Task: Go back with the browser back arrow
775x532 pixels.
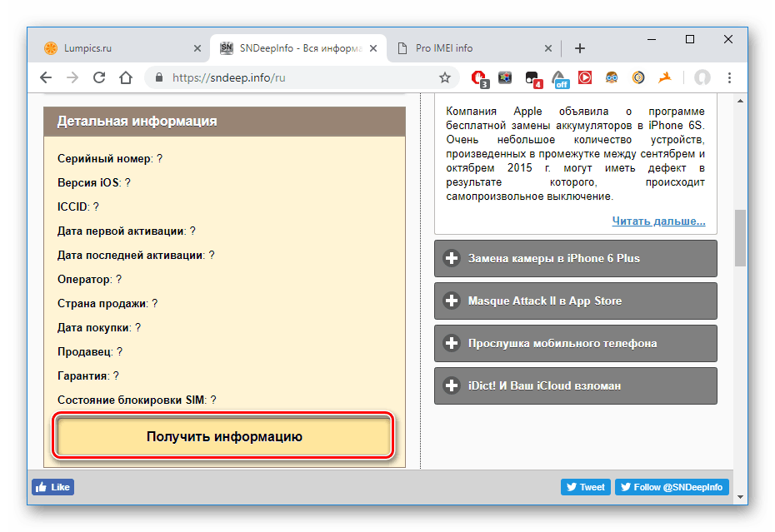Action: (x=46, y=77)
